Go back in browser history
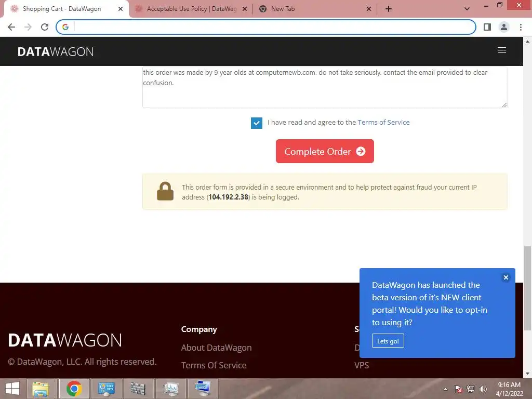532x399 pixels. [x=11, y=27]
